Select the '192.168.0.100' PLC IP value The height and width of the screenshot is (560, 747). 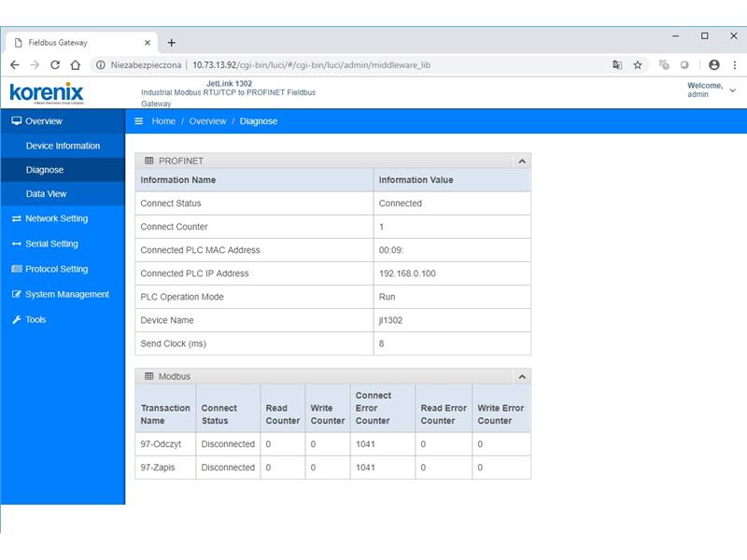tap(407, 273)
